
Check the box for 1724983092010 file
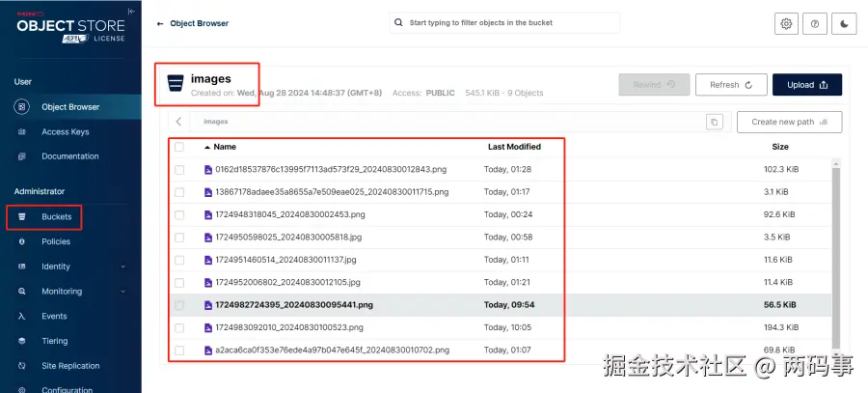coord(178,327)
